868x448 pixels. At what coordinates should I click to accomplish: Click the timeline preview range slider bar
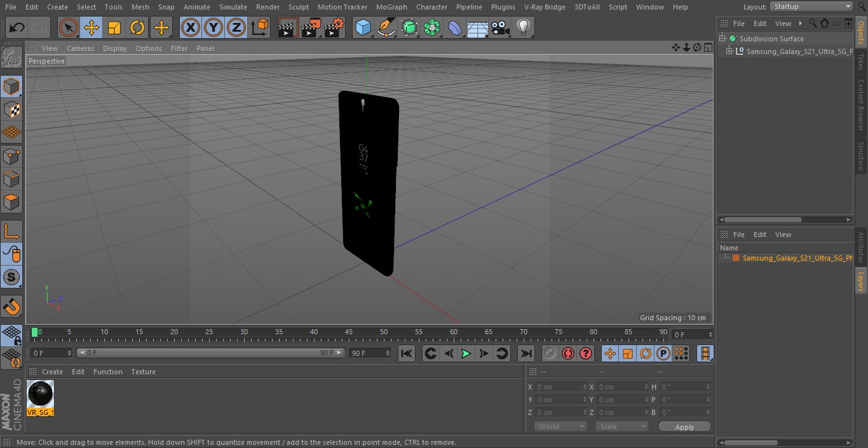click(x=211, y=353)
